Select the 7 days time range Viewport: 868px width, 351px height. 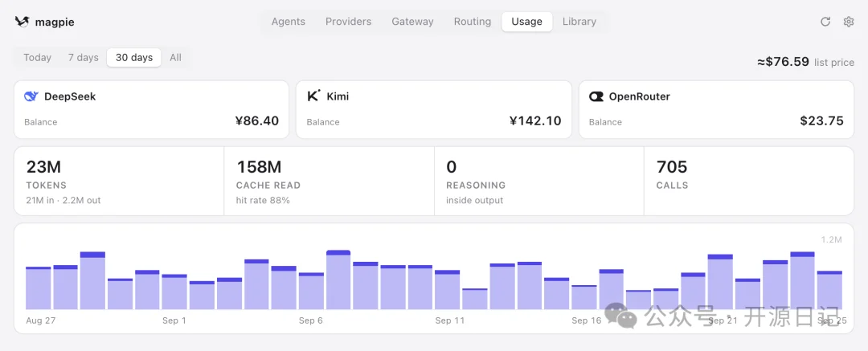[83, 58]
